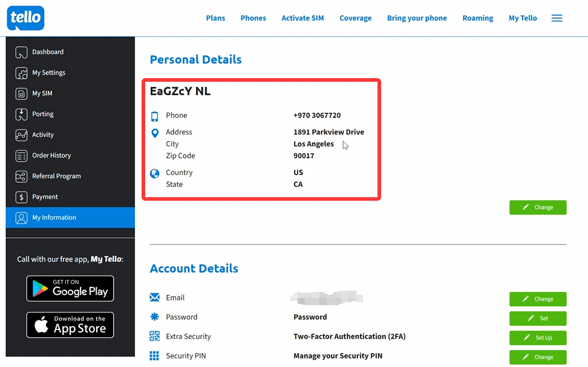588x367 pixels.
Task: Tap the App Store download badge
Action: [x=70, y=325]
